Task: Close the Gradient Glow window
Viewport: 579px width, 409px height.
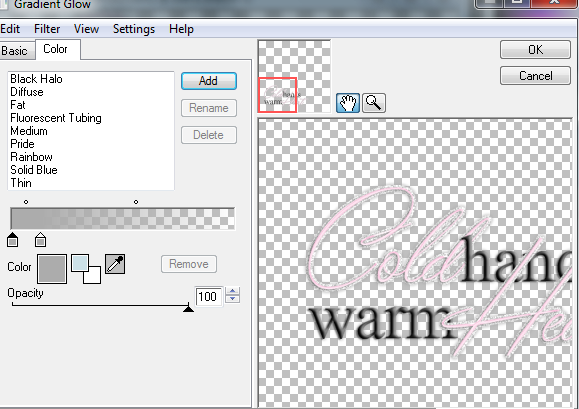Action: pyautogui.click(x=554, y=3)
